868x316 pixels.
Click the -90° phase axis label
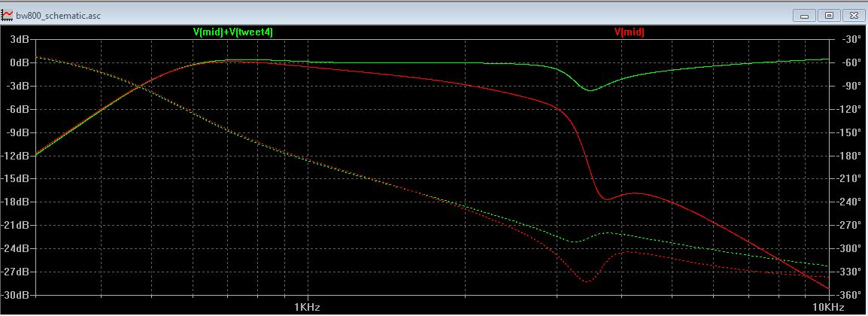pyautogui.click(x=850, y=86)
